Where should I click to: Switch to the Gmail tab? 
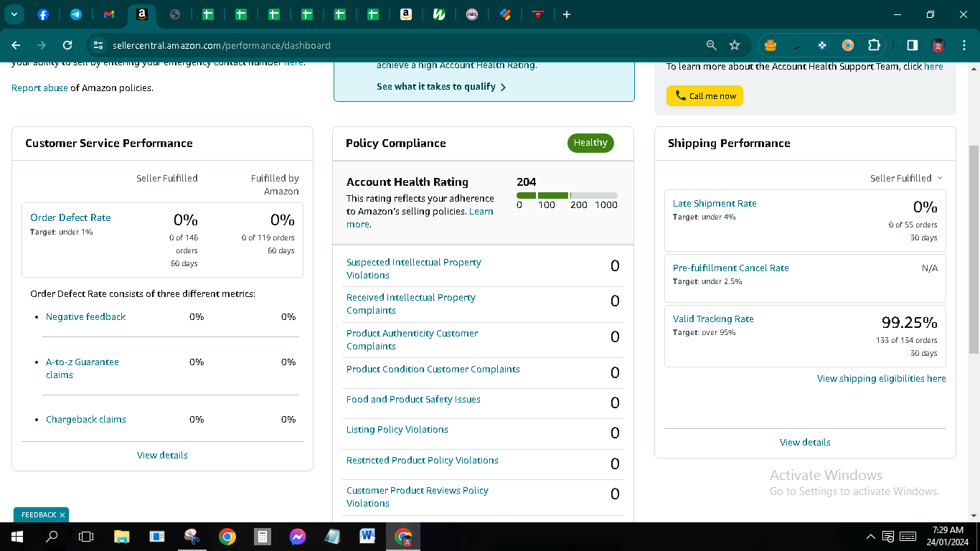[109, 14]
